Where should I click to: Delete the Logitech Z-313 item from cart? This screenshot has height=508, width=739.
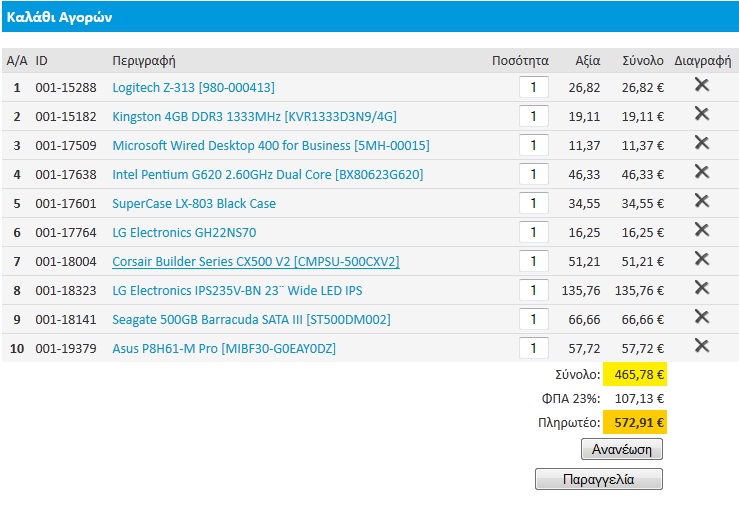[702, 85]
